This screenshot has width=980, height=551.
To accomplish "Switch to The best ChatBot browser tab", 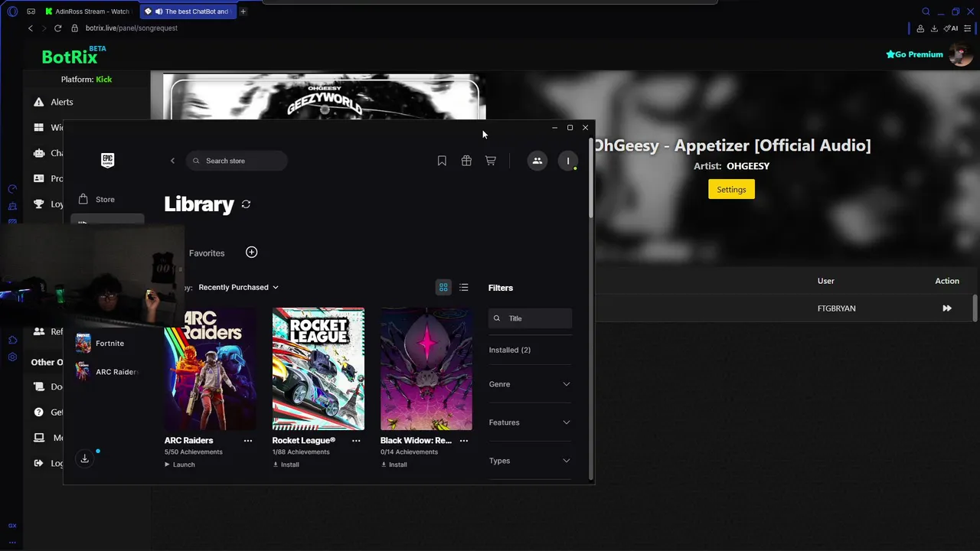I will (x=188, y=11).
